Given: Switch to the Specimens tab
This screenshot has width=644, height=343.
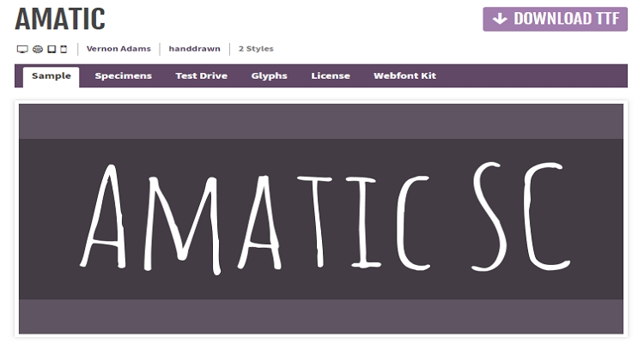Looking at the screenshot, I should point(123,76).
